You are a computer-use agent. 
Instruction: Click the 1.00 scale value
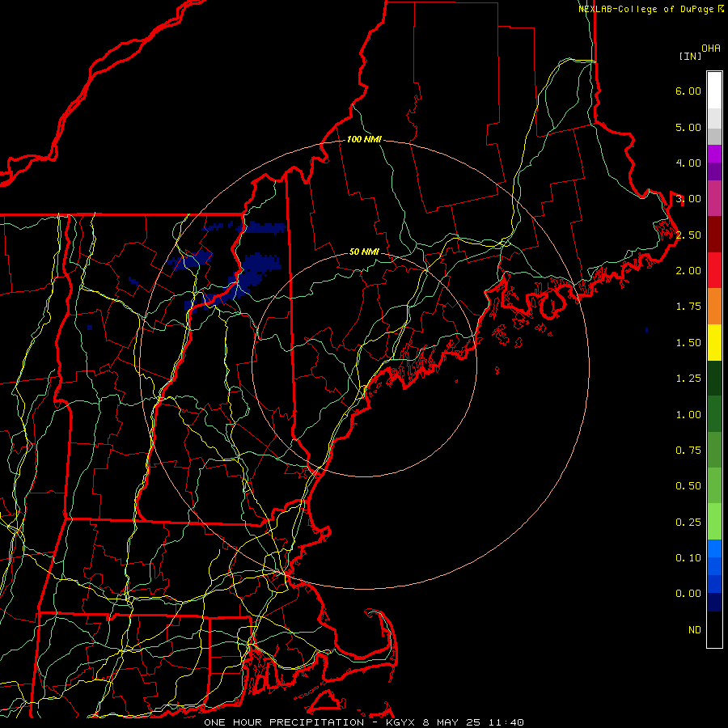click(688, 415)
